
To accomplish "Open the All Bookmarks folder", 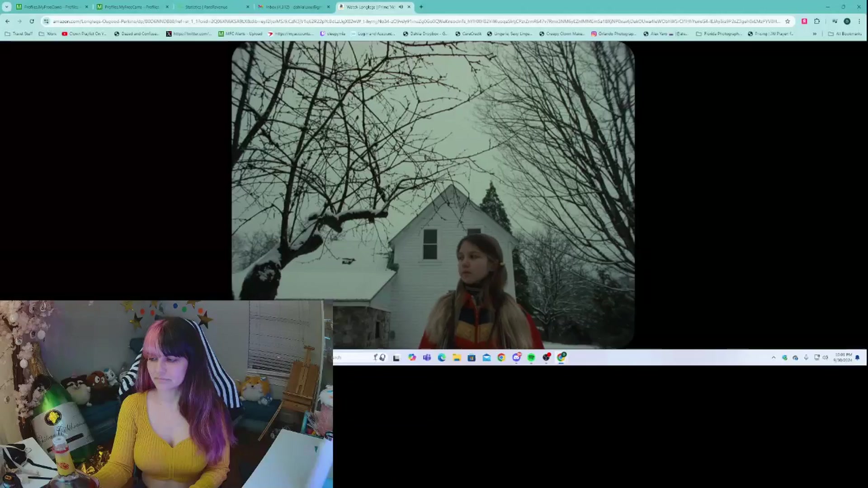I will click(845, 34).
